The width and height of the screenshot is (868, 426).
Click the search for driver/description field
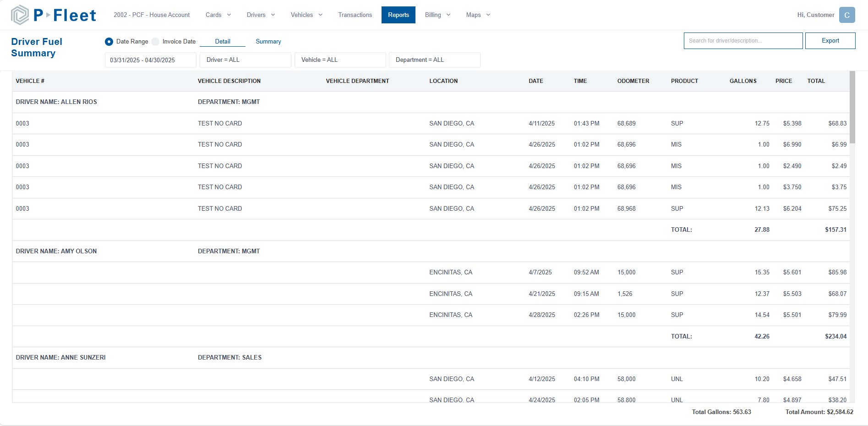[743, 40]
